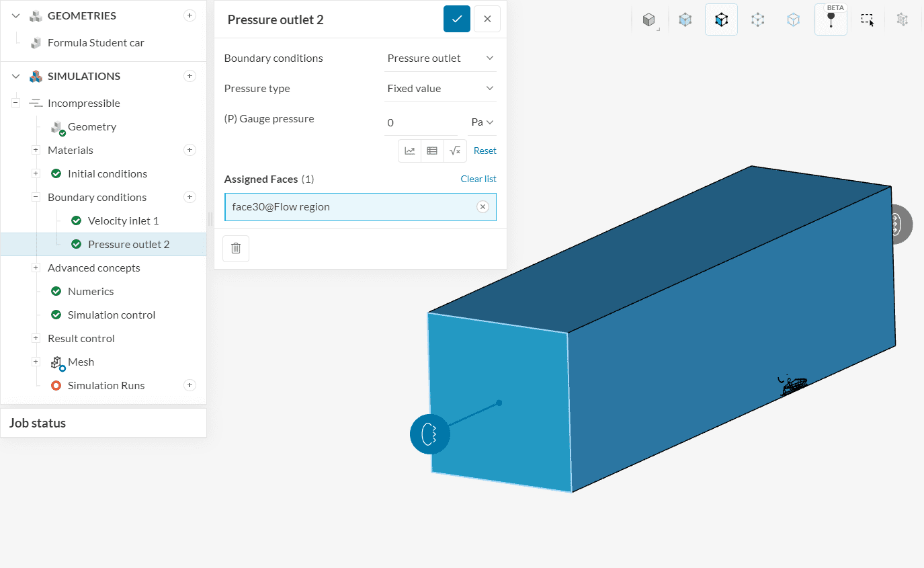Click the BETA pin probe tool
The image size is (924, 568).
click(831, 20)
